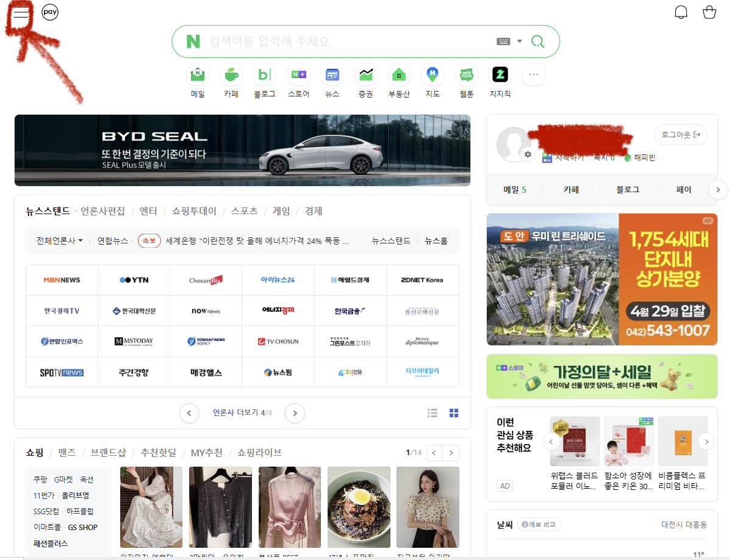
Task: Select the 브랜드샵 shopping tab
Action: tap(108, 453)
